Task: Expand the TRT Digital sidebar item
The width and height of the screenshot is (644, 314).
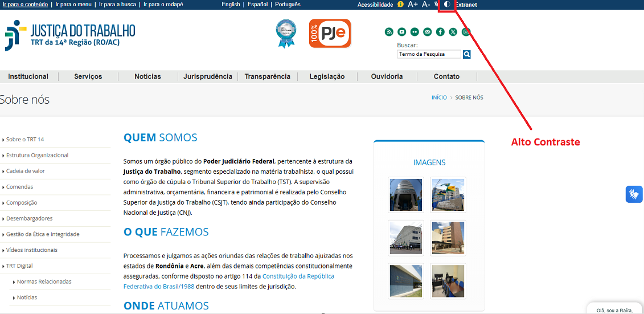Action: (x=19, y=266)
